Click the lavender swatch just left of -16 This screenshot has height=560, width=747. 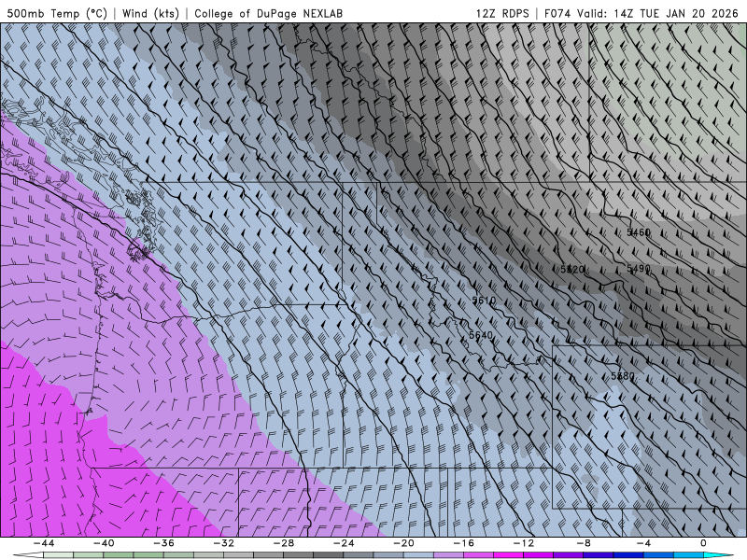pos(449,555)
